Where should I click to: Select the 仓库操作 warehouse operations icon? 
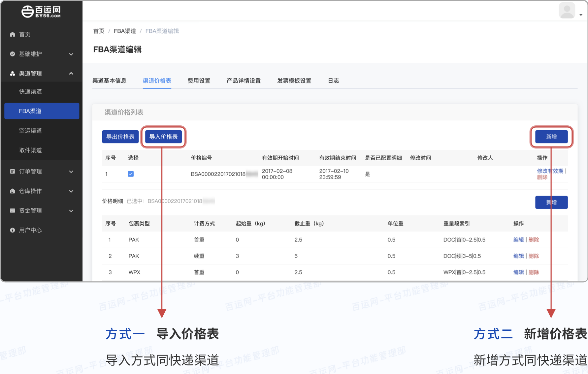tap(12, 191)
